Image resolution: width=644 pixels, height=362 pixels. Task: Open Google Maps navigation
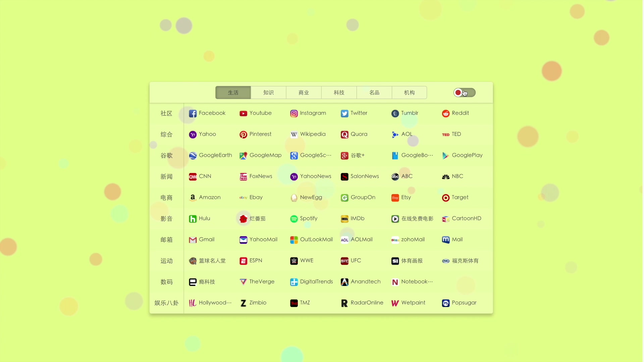(x=261, y=155)
